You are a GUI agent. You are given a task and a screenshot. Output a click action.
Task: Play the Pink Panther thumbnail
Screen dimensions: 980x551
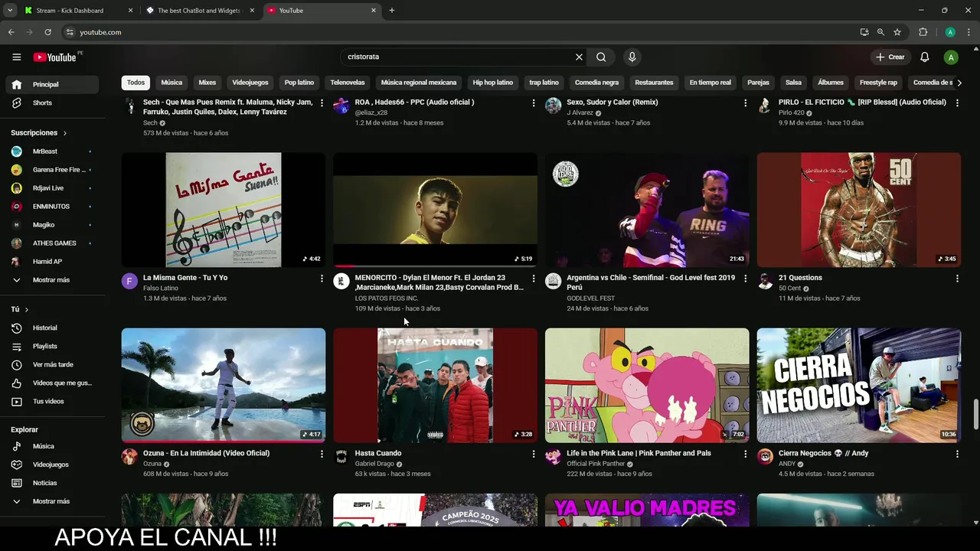point(647,385)
